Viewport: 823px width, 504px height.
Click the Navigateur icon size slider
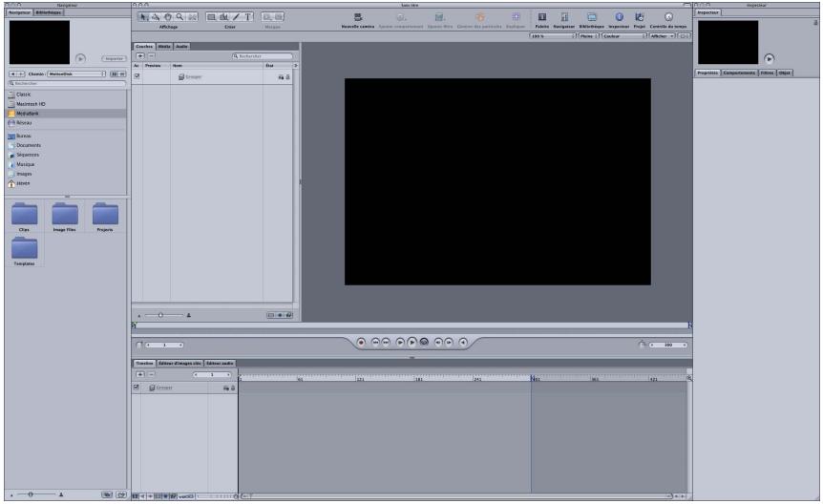35,494
